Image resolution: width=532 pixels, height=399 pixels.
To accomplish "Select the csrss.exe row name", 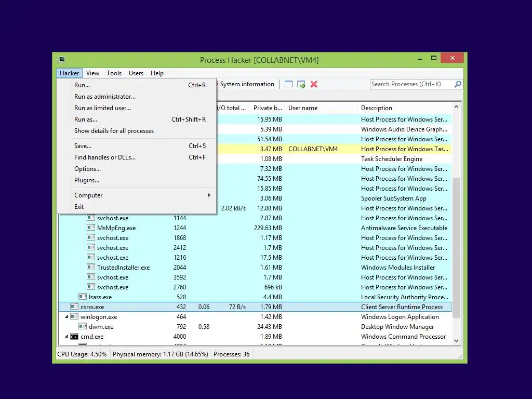I will point(92,307).
